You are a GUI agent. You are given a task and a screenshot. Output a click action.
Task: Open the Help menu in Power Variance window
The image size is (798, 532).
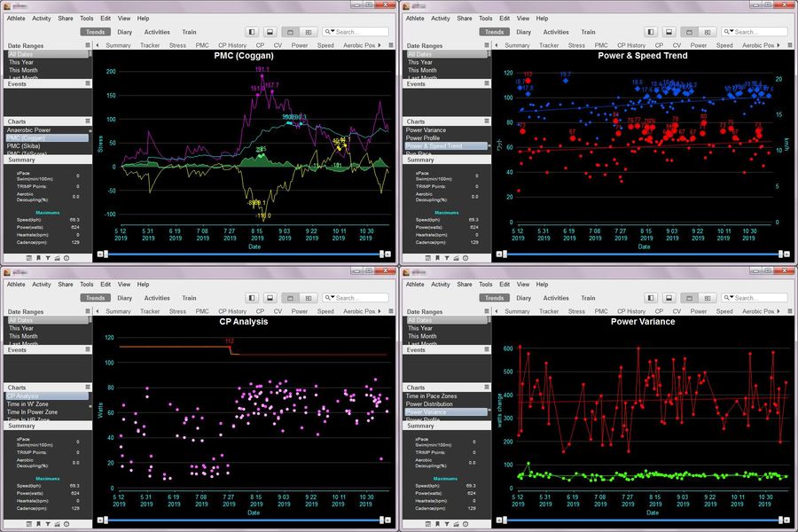coord(542,284)
